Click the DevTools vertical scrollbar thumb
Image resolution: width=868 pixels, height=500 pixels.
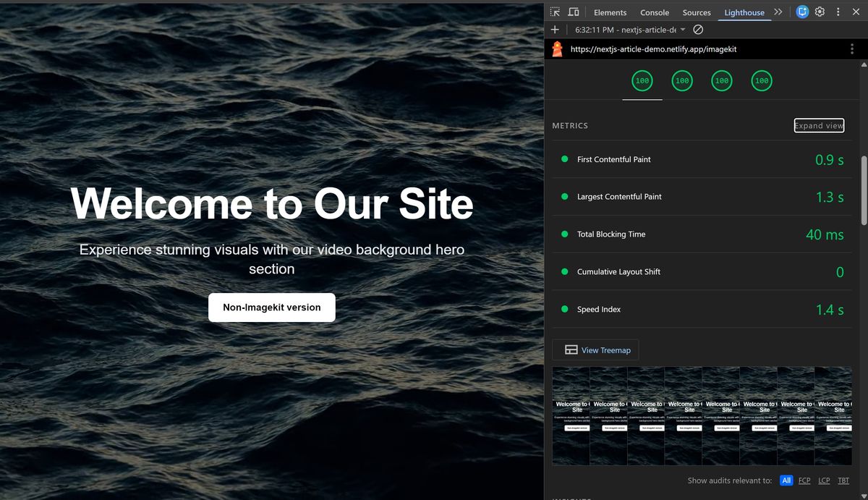[x=863, y=190]
